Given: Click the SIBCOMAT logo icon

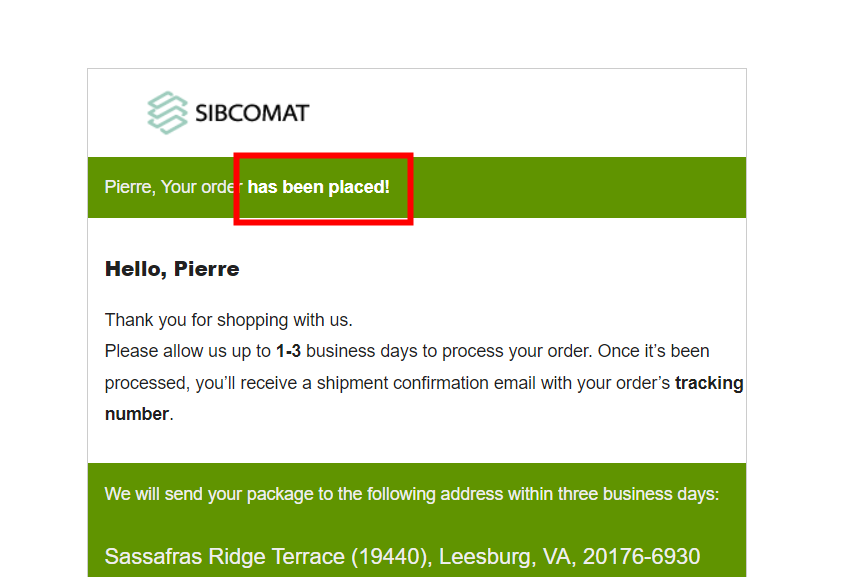Looking at the screenshot, I should pyautogui.click(x=167, y=113).
